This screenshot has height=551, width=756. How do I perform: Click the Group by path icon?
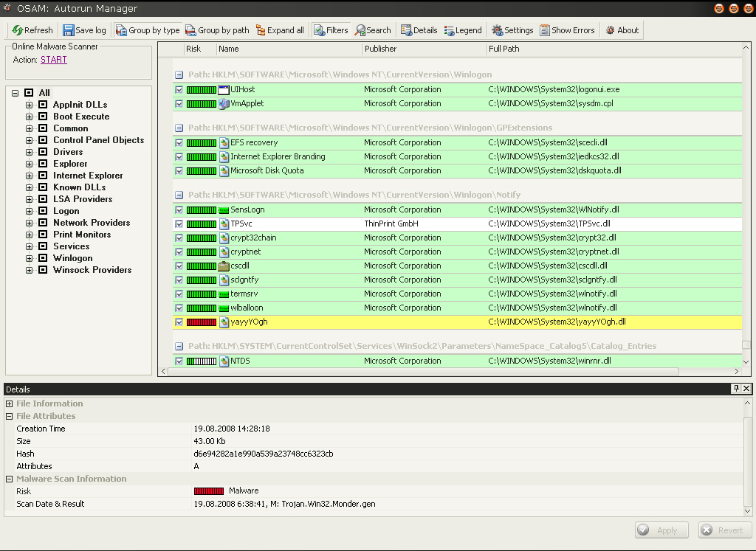coord(191,30)
